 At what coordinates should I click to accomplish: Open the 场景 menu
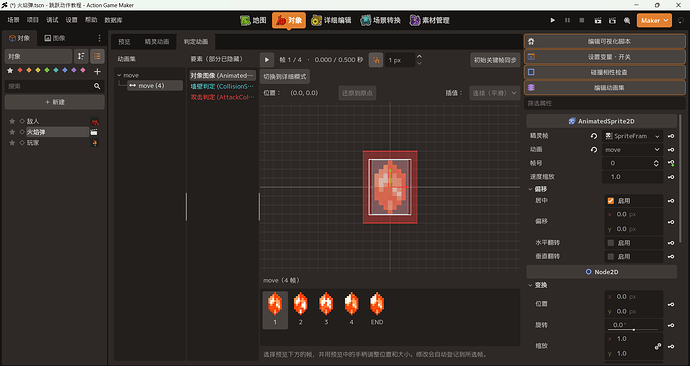[x=13, y=20]
